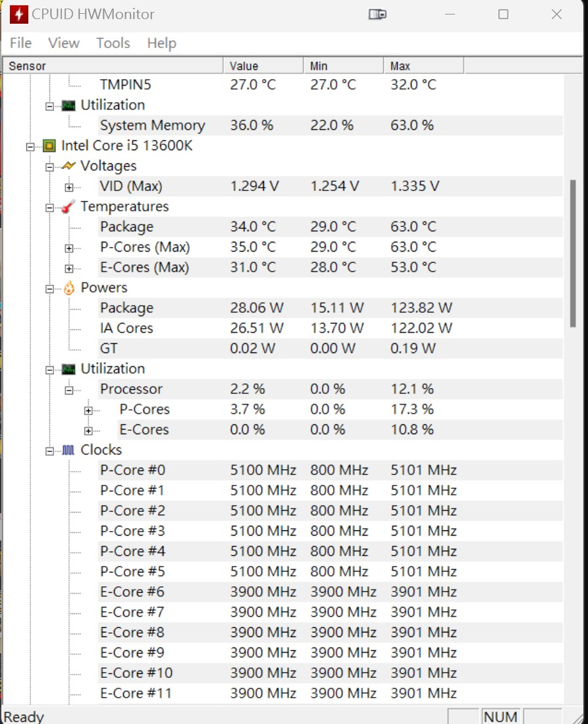Expand the P-Cores utilization entry

[x=88, y=410]
